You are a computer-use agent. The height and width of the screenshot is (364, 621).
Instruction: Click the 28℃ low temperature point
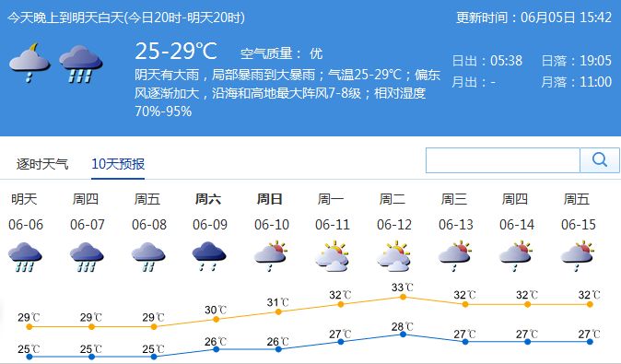point(403,335)
